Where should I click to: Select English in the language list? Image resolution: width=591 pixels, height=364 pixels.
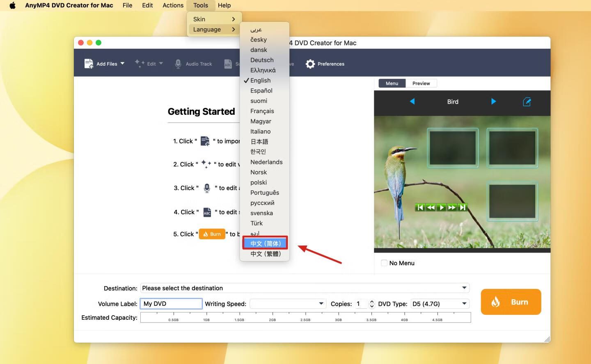(261, 80)
